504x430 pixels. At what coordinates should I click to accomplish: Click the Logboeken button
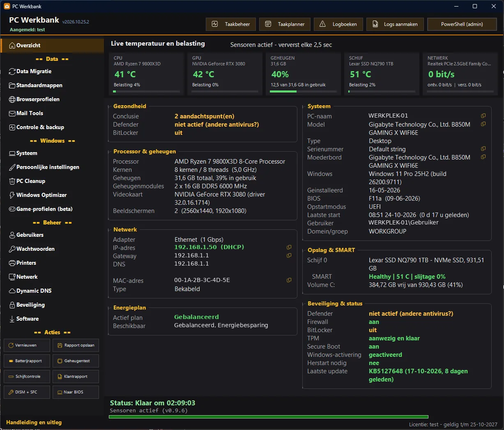[x=338, y=24]
